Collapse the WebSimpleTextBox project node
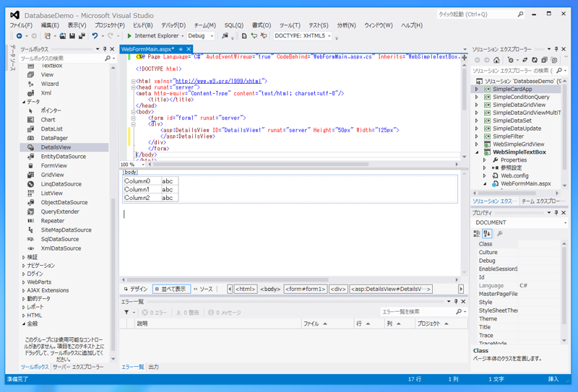578x392 pixels. [477, 152]
